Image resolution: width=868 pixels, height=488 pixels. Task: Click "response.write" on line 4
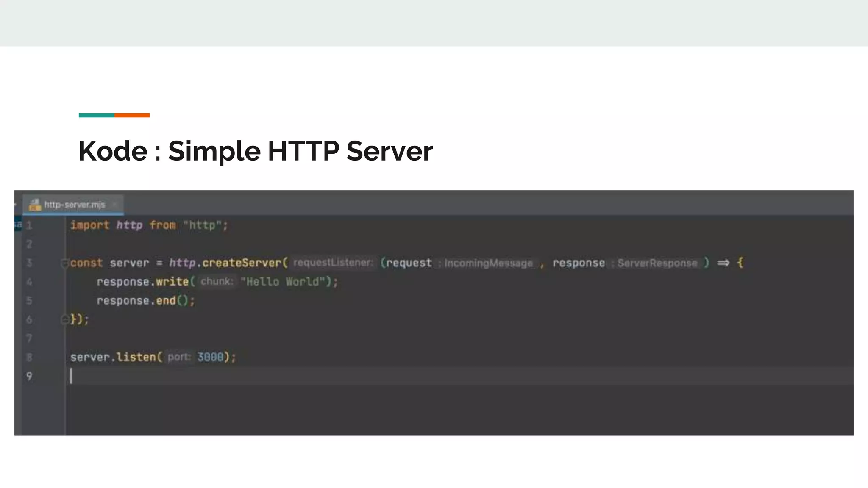(x=142, y=282)
